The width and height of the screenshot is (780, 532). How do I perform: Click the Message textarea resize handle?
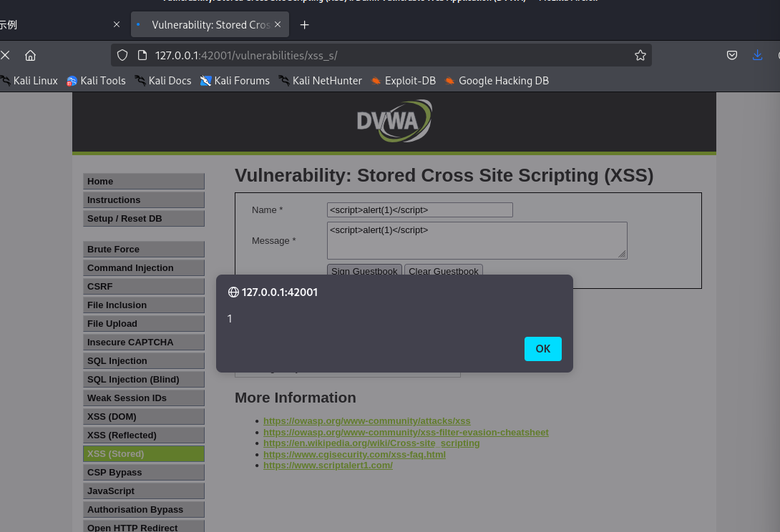coord(623,254)
